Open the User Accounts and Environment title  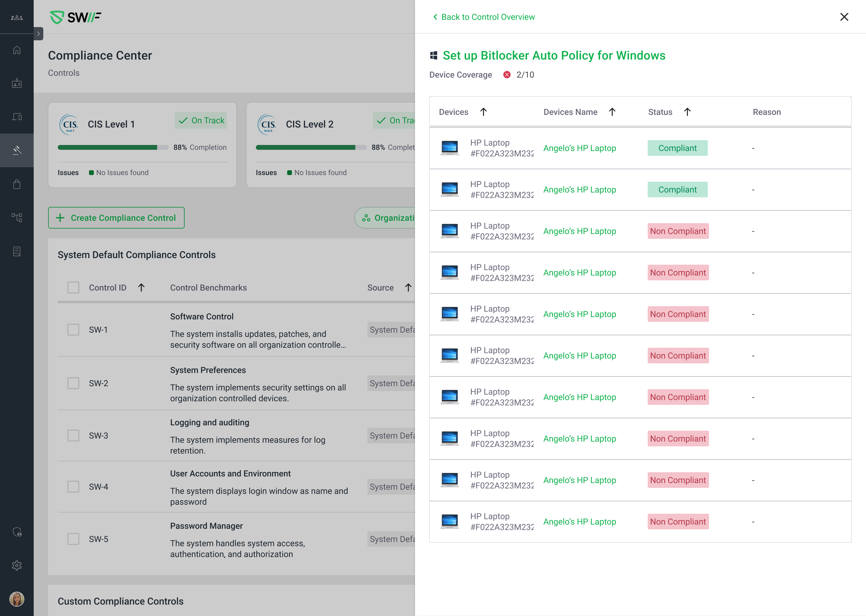231,473
